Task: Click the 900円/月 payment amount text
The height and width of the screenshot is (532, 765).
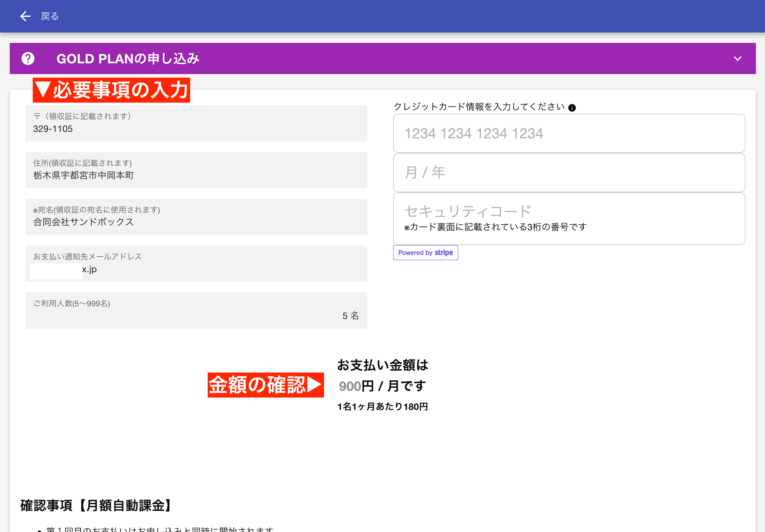Action: (382, 386)
